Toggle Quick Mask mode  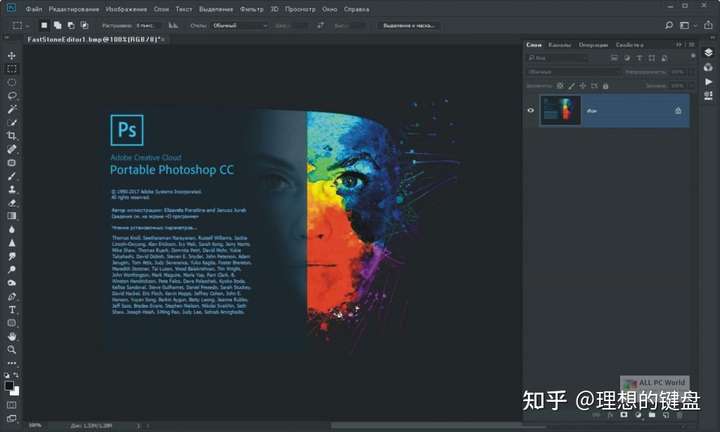click(12, 405)
